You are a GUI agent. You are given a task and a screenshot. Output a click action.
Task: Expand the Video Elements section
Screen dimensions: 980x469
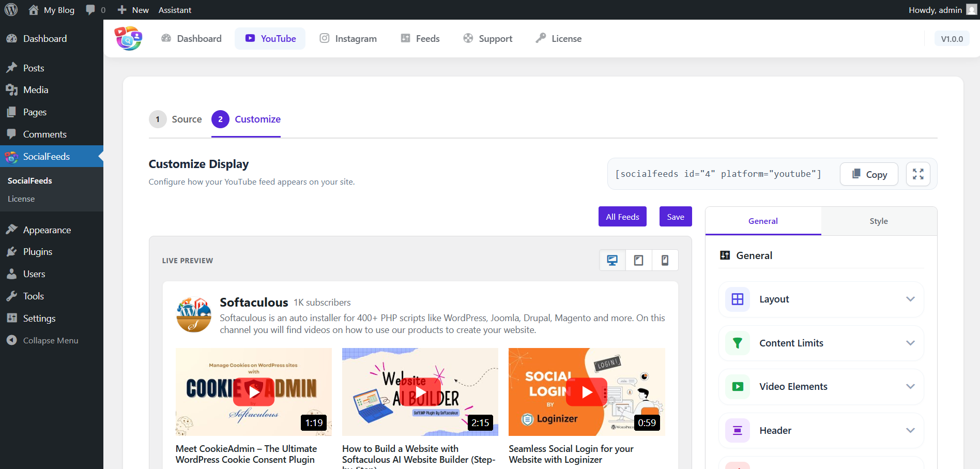(x=820, y=386)
